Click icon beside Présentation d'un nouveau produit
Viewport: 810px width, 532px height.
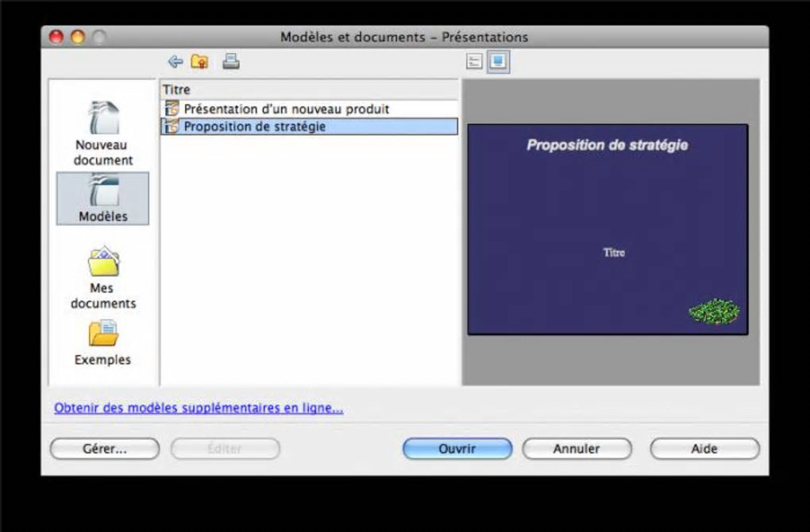[x=172, y=109]
